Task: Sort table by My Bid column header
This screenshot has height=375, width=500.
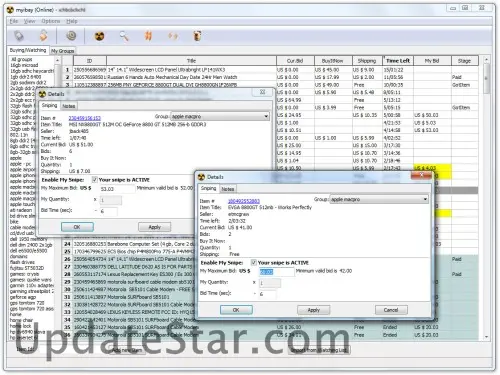Action: (x=432, y=61)
